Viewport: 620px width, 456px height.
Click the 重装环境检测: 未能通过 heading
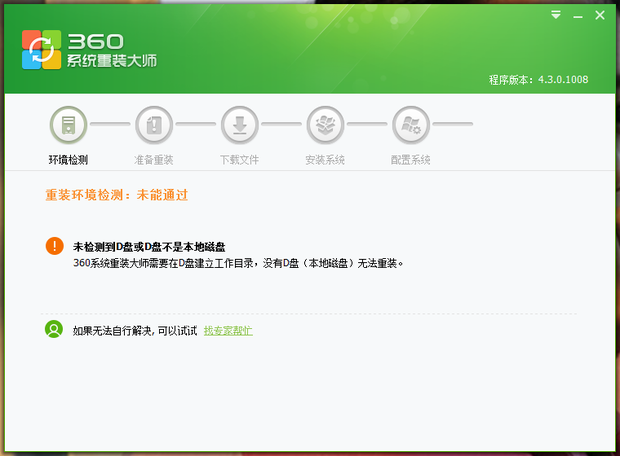(x=117, y=195)
